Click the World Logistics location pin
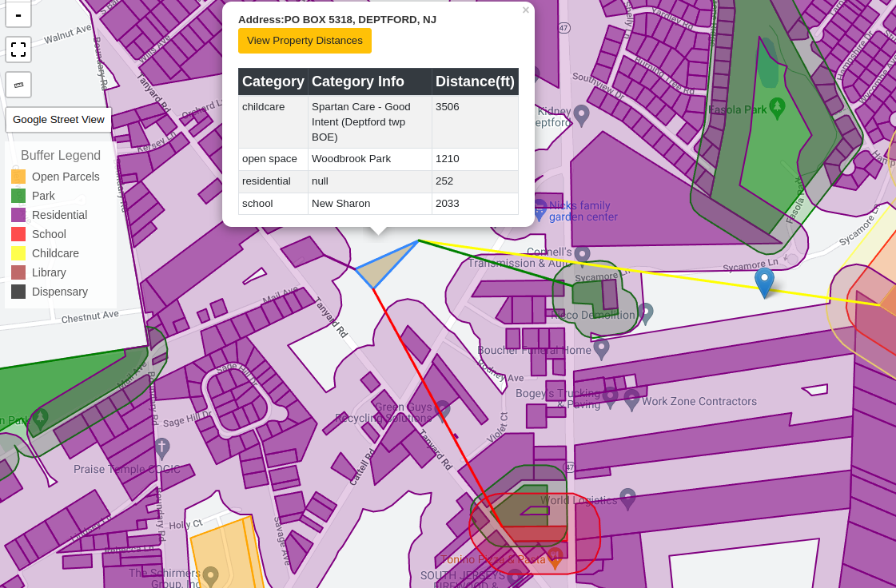The image size is (896, 588). [628, 499]
